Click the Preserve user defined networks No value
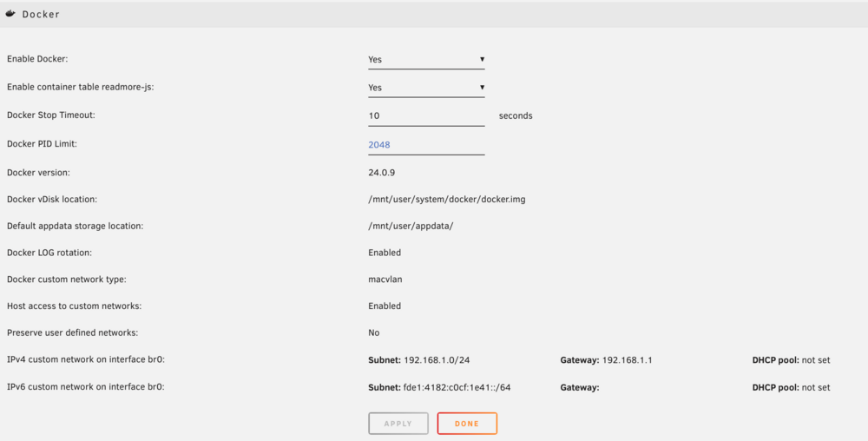 (374, 333)
